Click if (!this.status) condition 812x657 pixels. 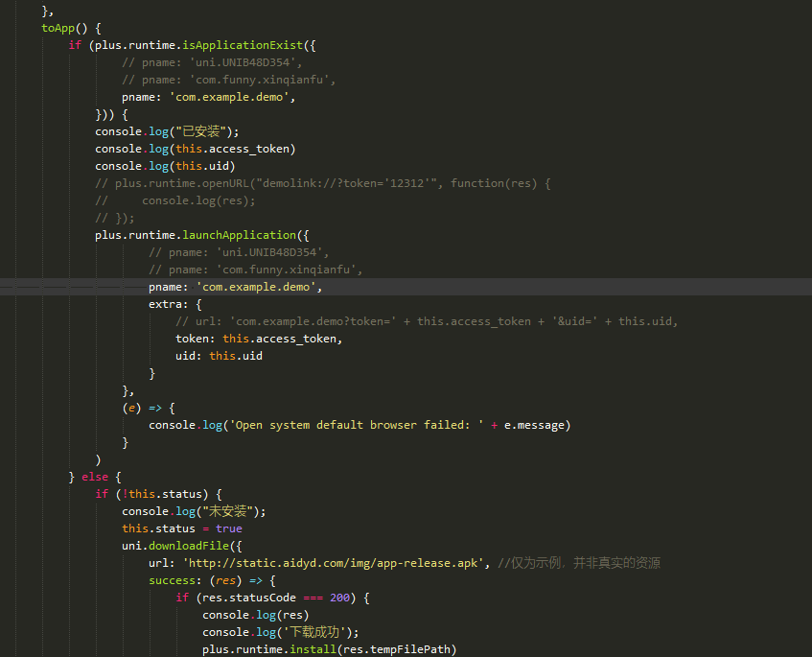[158, 494]
